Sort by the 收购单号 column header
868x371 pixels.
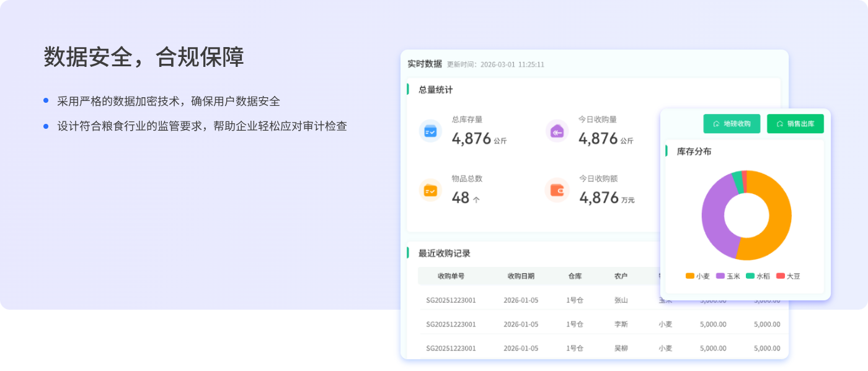tap(451, 276)
